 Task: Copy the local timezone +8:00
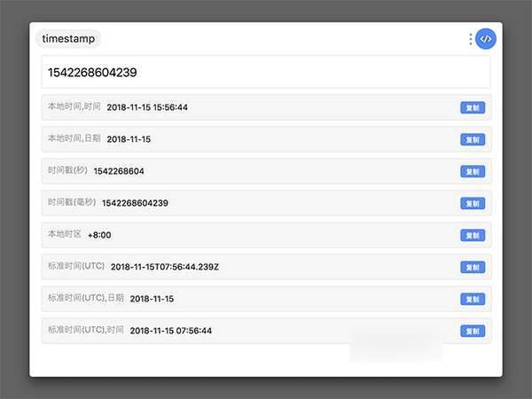click(x=473, y=235)
